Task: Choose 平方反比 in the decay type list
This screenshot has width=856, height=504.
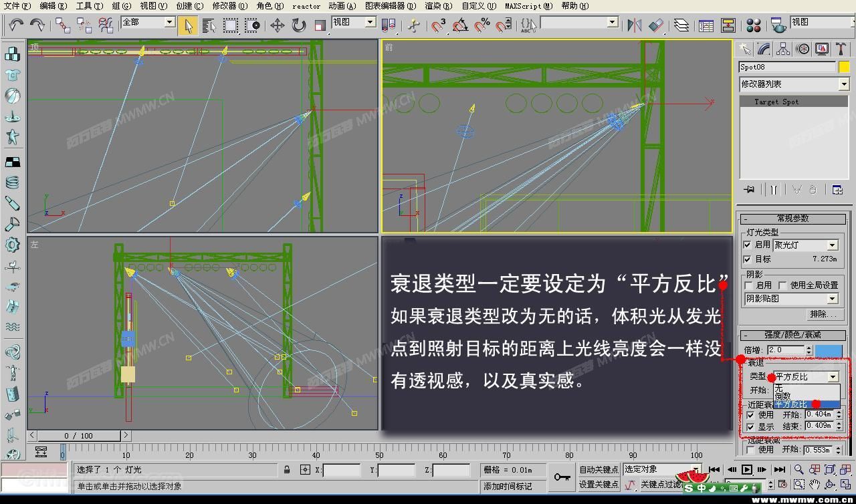Action: pos(807,404)
